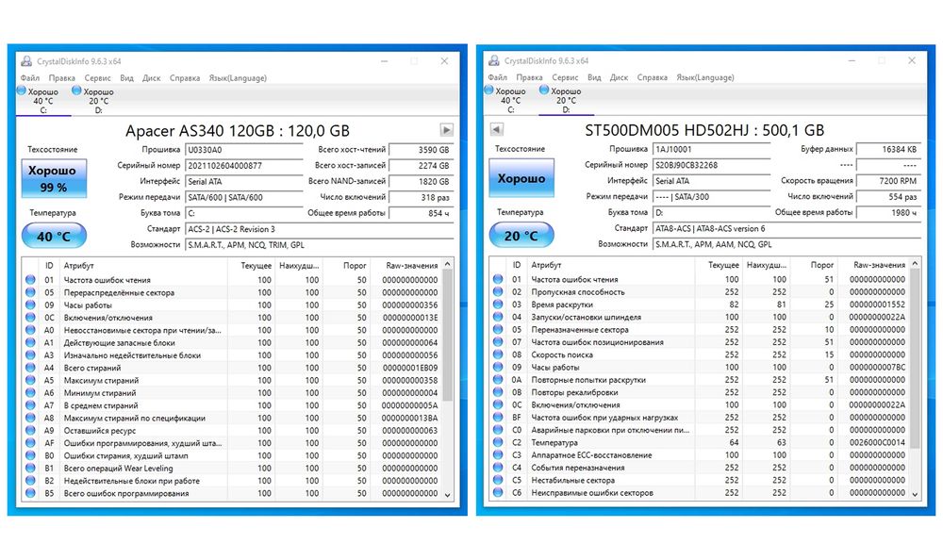This screenshot has height=560, width=943.
Task: Click next disk arrow beside Apacer AS340 title
Action: pos(446,130)
